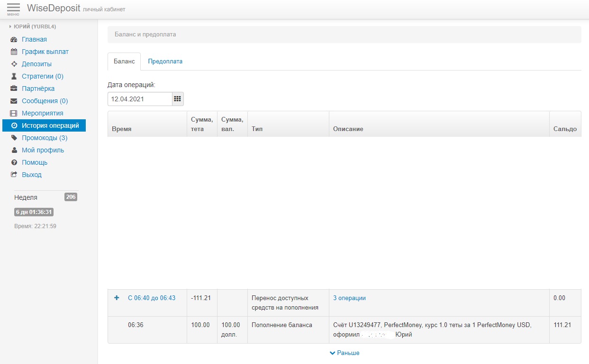This screenshot has width=589, height=364.
Task: Click the Промокоды tag icon
Action: [14, 138]
